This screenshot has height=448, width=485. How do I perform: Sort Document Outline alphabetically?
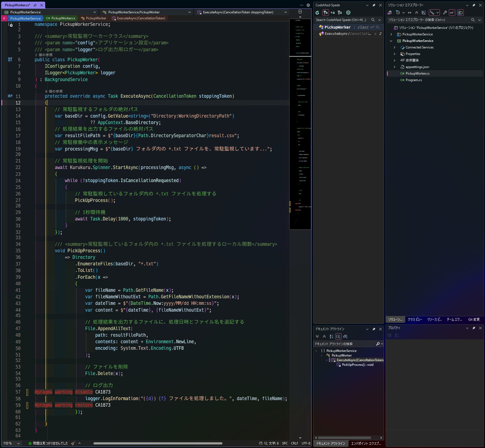331,336
